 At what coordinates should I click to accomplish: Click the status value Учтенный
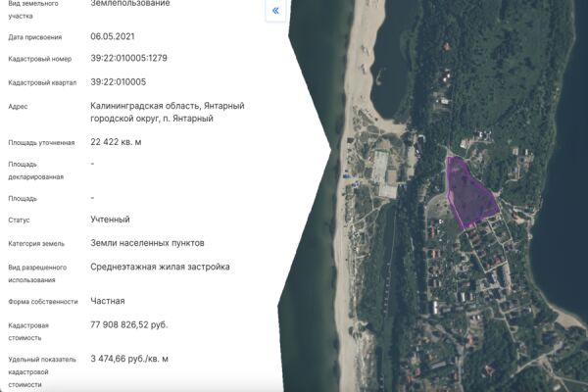pos(110,220)
